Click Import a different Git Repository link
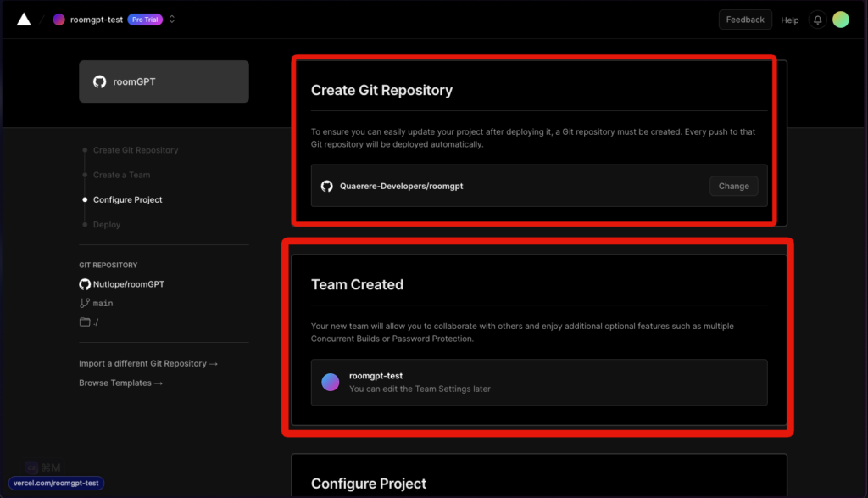Viewport: 868px width, 498px height. pyautogui.click(x=147, y=363)
